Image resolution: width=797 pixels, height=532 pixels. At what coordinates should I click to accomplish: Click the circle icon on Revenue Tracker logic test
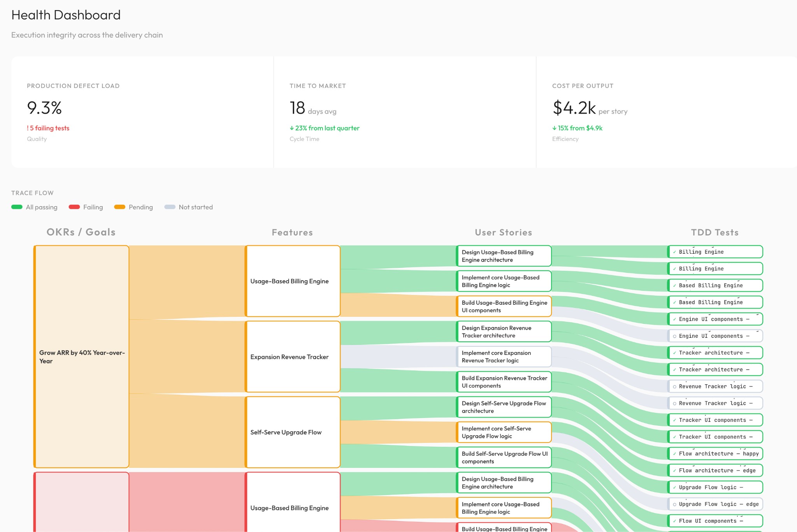(674, 386)
